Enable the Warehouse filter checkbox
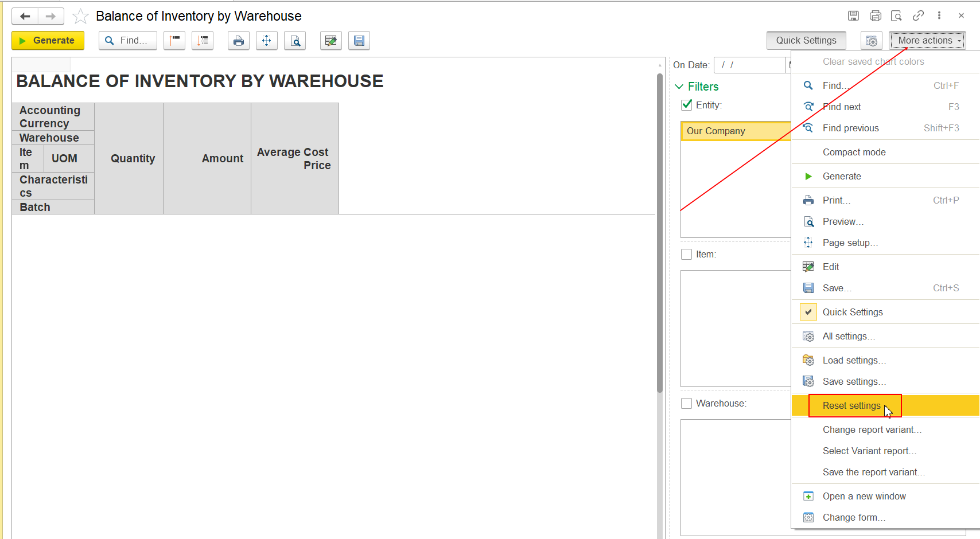Screen dimensions: 980x539 [x=686, y=404]
